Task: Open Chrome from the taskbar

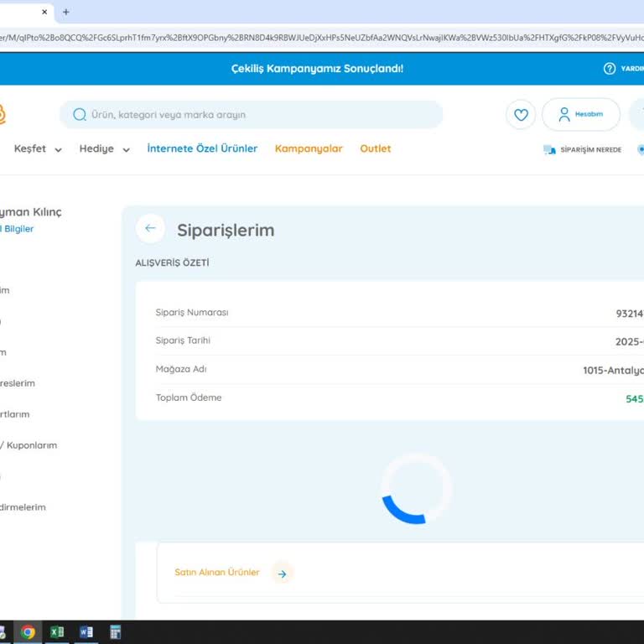Action: click(x=29, y=632)
